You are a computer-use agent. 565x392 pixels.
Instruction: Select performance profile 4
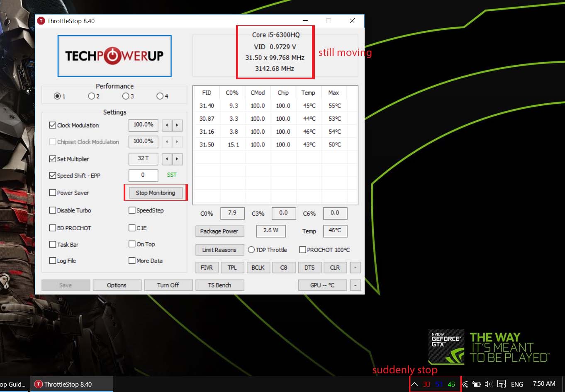coord(160,96)
